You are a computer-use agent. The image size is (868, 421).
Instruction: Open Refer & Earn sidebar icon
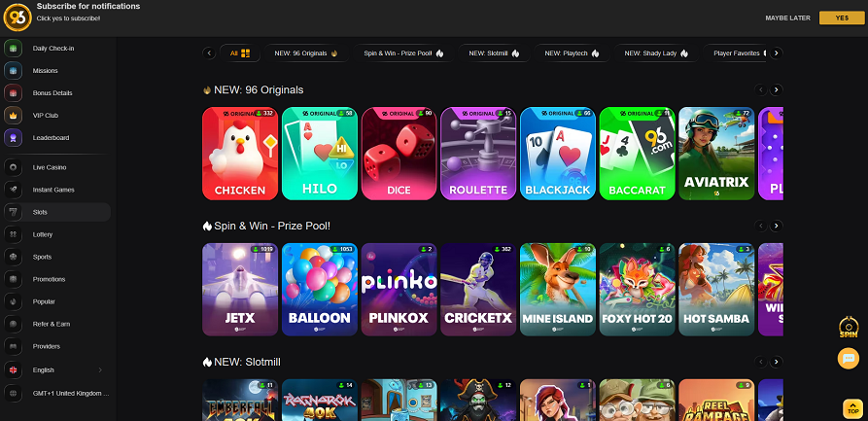[x=13, y=324]
